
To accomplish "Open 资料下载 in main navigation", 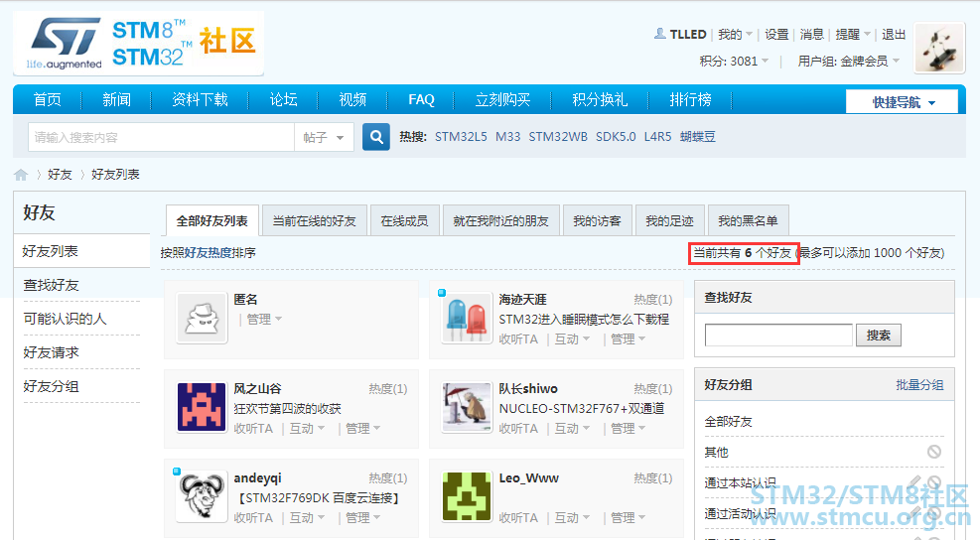I will click(x=200, y=100).
